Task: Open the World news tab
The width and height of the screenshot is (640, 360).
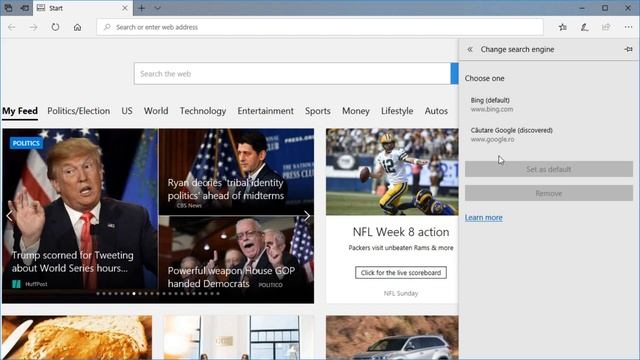Action: tap(156, 111)
